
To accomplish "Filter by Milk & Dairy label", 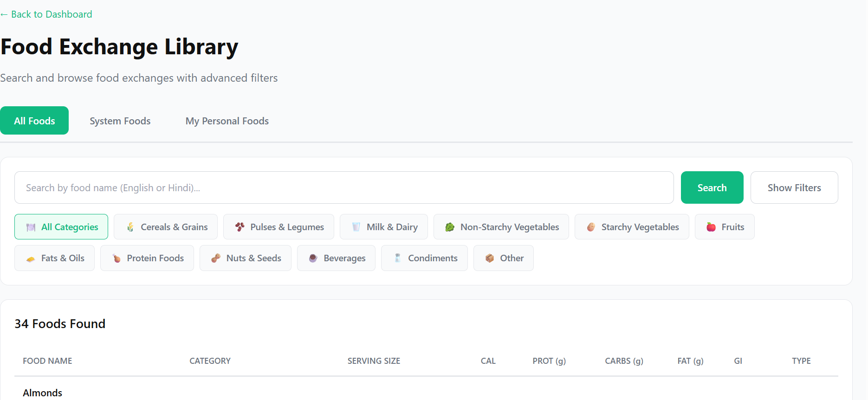I will 392,227.
